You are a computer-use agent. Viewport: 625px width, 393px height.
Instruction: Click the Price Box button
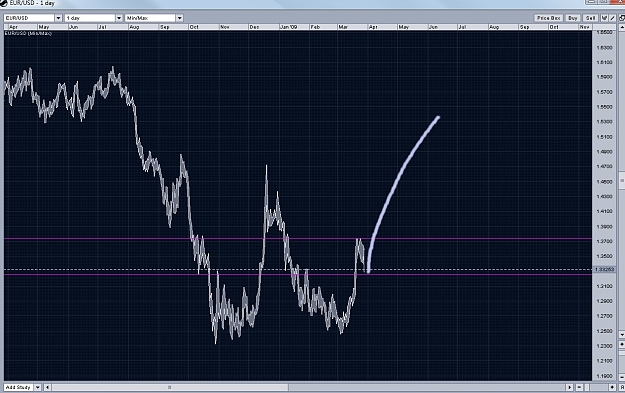click(x=548, y=18)
